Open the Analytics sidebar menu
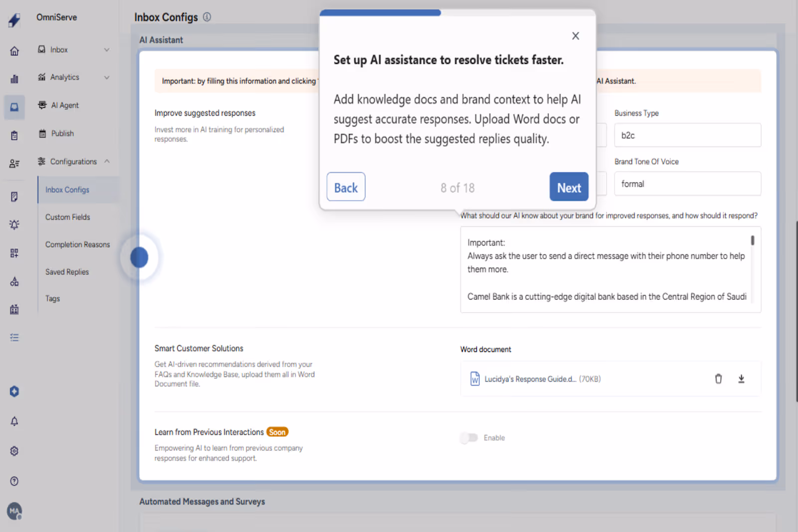Viewport: 798px width, 532px height. pos(74,77)
